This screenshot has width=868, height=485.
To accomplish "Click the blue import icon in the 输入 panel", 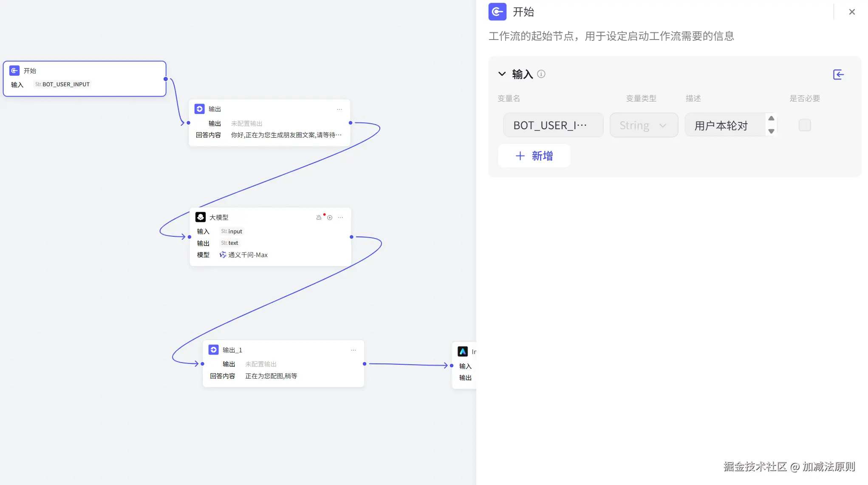I will (x=838, y=74).
